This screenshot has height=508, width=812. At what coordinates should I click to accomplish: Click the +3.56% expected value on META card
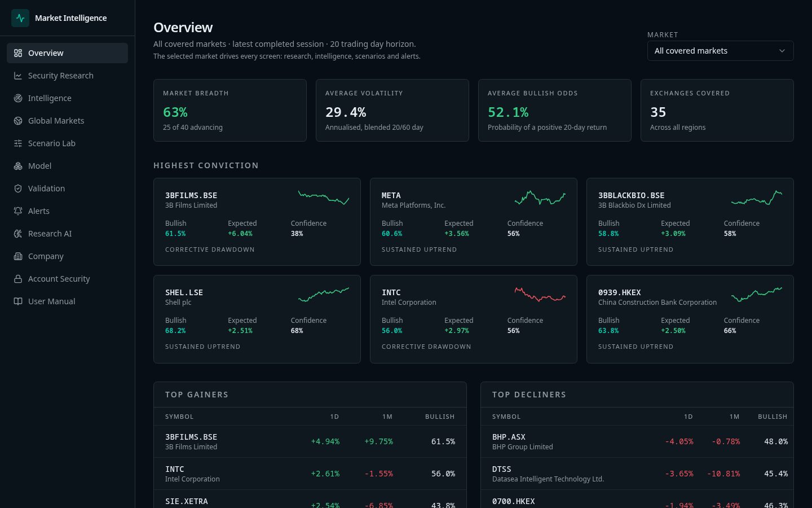point(457,234)
